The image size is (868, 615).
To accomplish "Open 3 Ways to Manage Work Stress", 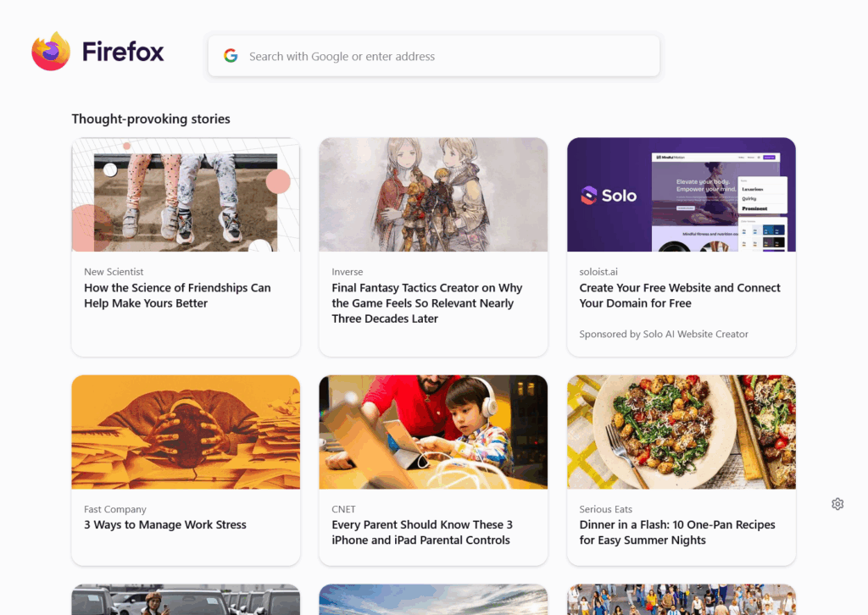I will point(165,525).
